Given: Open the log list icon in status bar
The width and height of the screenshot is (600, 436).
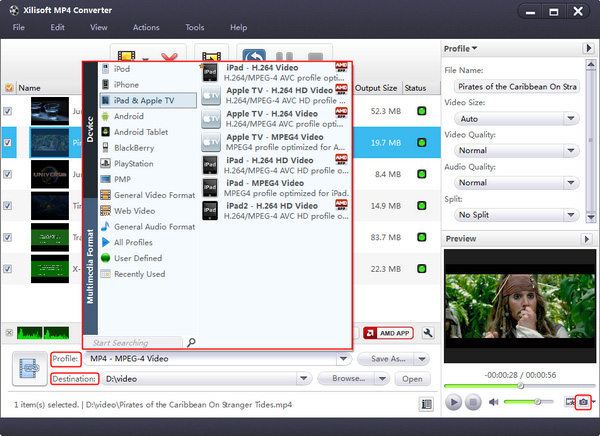Looking at the screenshot, I should tap(426, 404).
